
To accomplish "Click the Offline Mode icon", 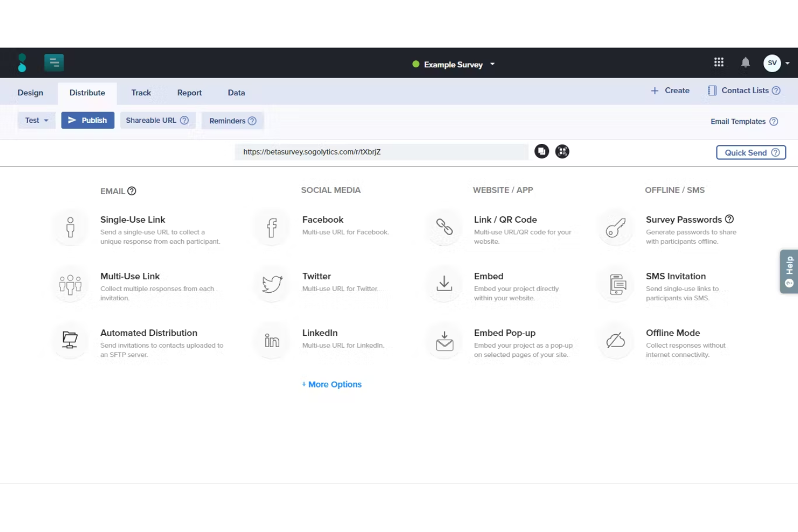I will (615, 341).
